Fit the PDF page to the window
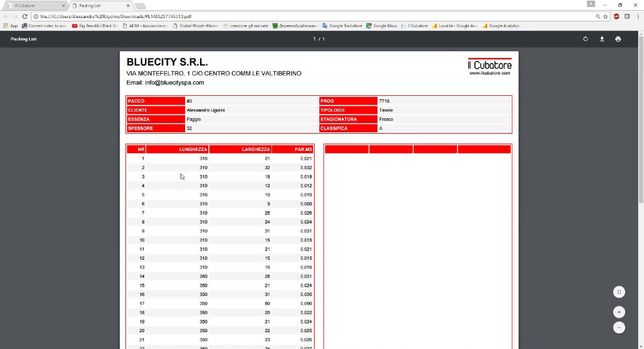This screenshot has height=349, width=644. [619, 292]
